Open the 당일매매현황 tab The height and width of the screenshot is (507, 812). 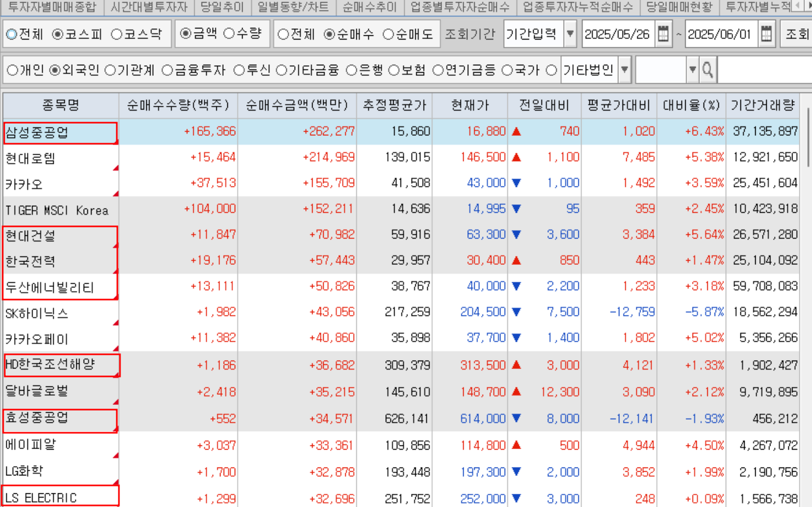[679, 7]
